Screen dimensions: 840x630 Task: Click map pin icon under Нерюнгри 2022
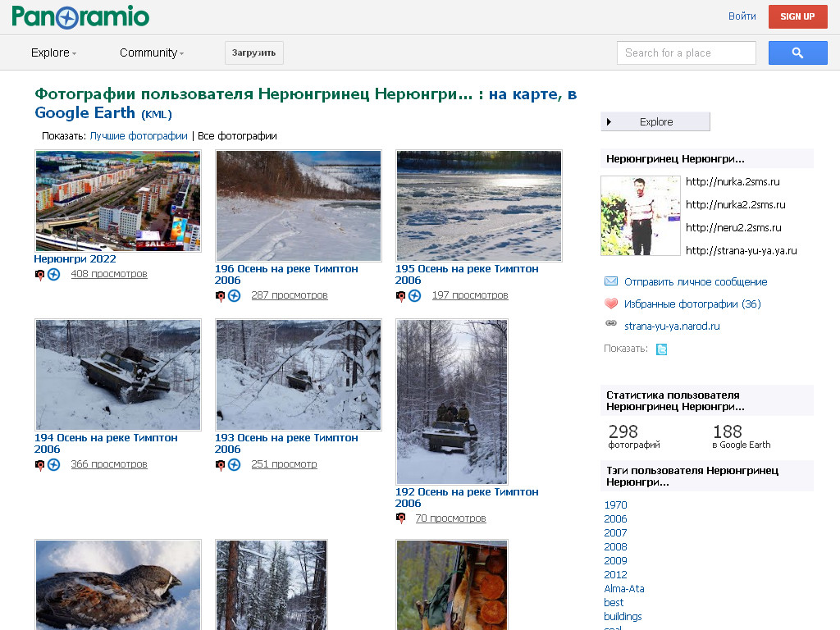pos(39,274)
